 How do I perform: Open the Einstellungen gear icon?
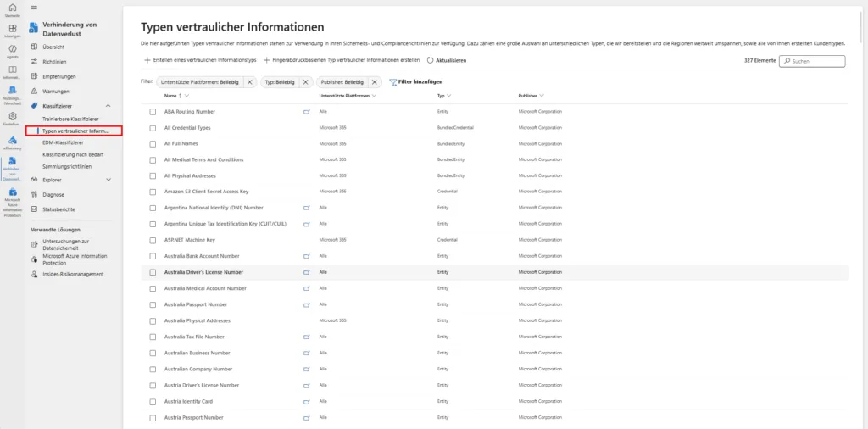pos(12,115)
